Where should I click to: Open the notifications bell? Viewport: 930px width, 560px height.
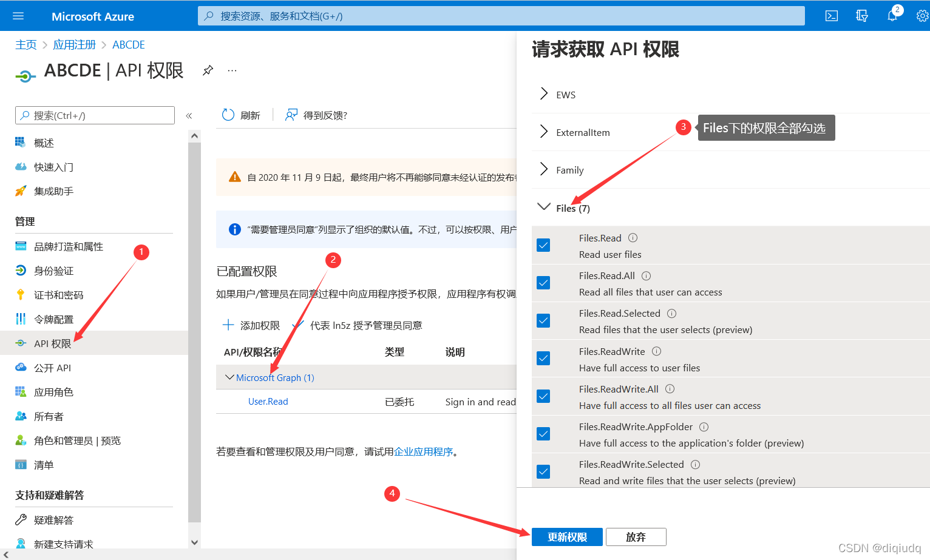pos(892,16)
